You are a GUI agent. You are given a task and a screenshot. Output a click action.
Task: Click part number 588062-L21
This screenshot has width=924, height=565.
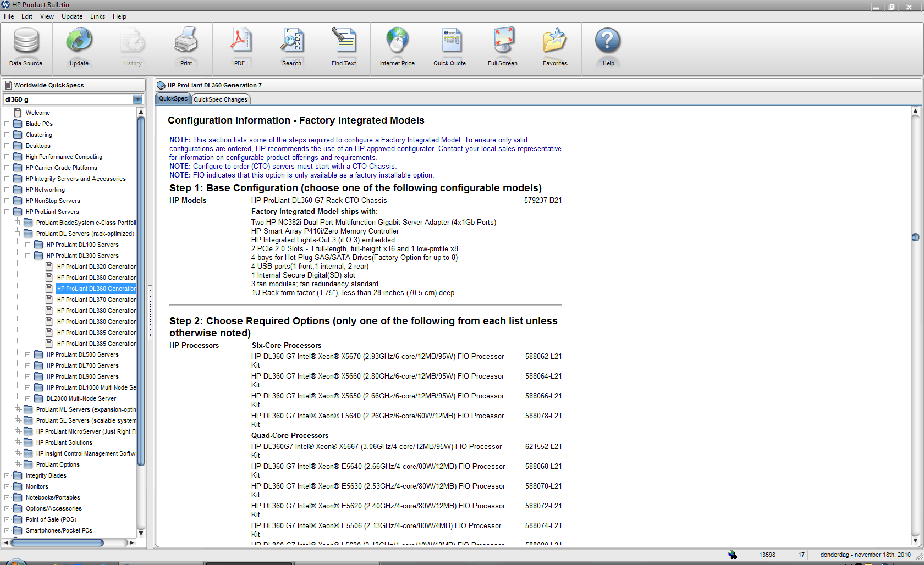(x=543, y=357)
